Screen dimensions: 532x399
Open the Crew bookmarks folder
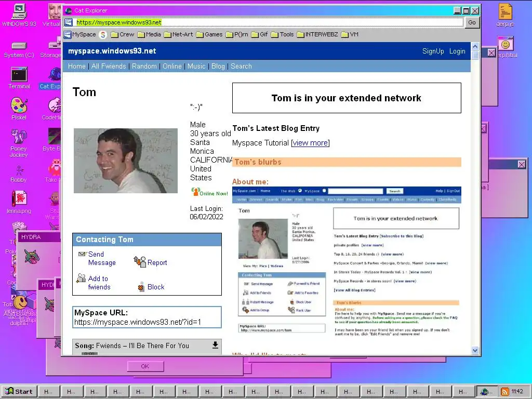123,34
